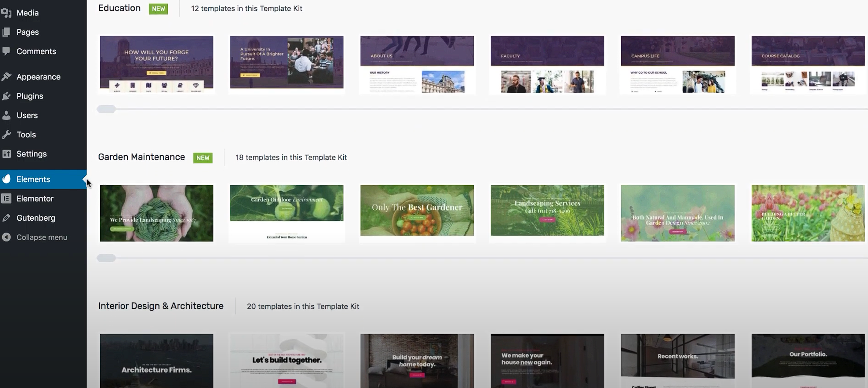The width and height of the screenshot is (868, 388).
Task: Open the Comments menu entry
Action: click(x=36, y=51)
